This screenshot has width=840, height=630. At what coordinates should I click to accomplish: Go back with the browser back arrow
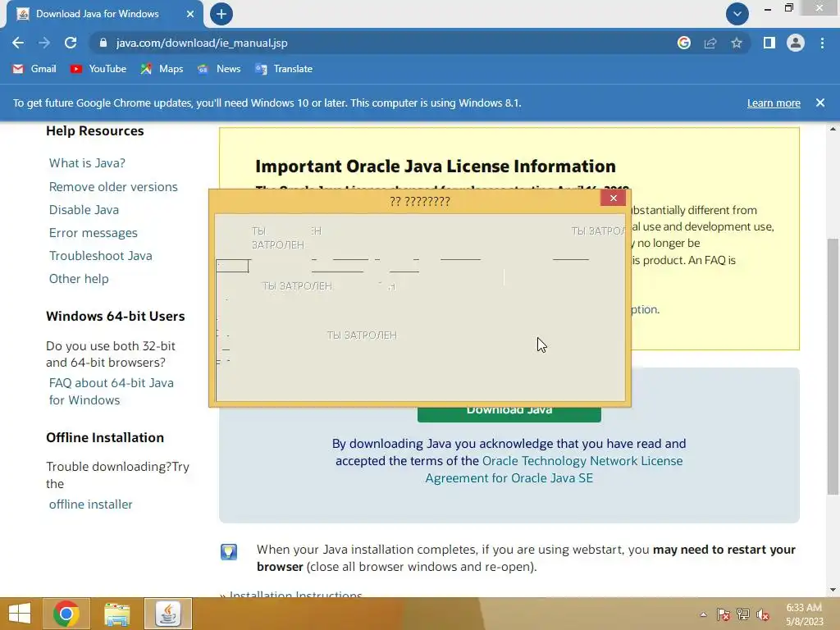18,43
